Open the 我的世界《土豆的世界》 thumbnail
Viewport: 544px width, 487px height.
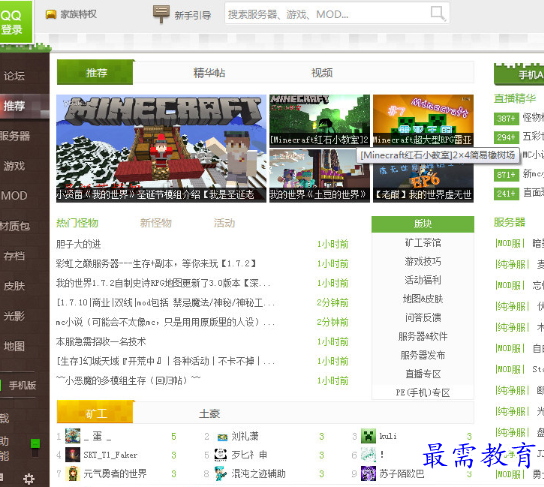(x=320, y=176)
